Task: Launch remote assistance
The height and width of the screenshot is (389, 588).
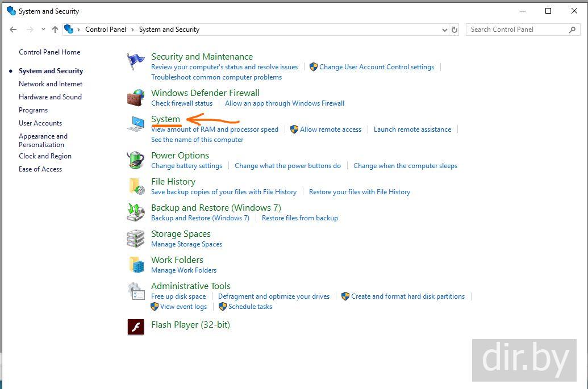Action: [x=412, y=129]
